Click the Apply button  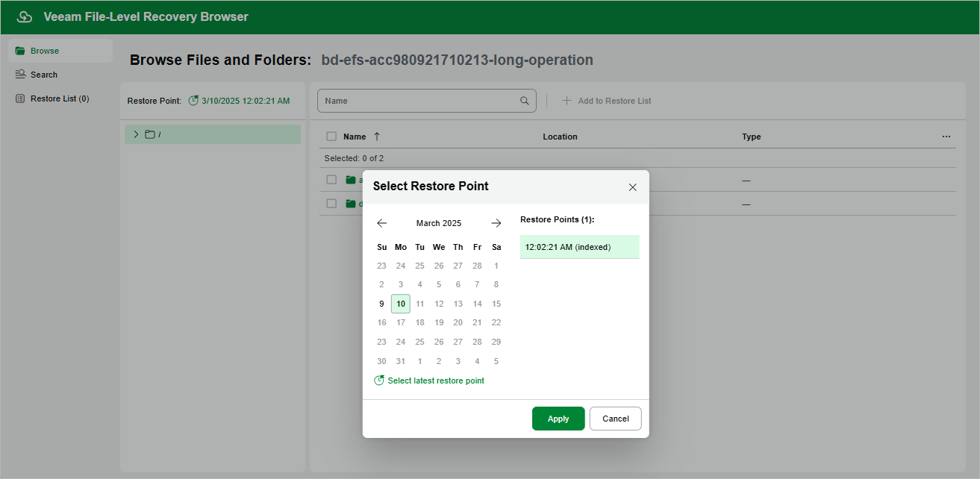pos(558,419)
